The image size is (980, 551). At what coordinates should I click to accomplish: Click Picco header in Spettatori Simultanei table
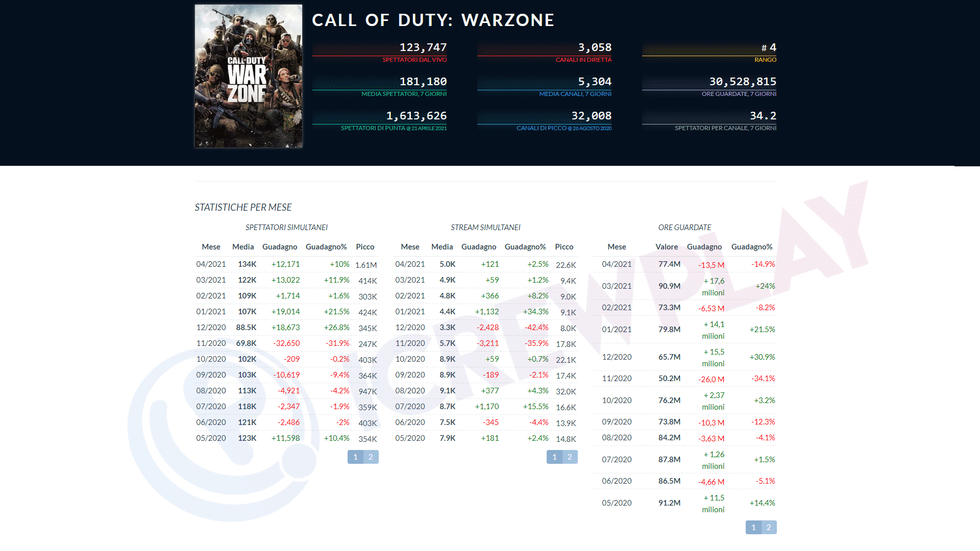(x=365, y=247)
